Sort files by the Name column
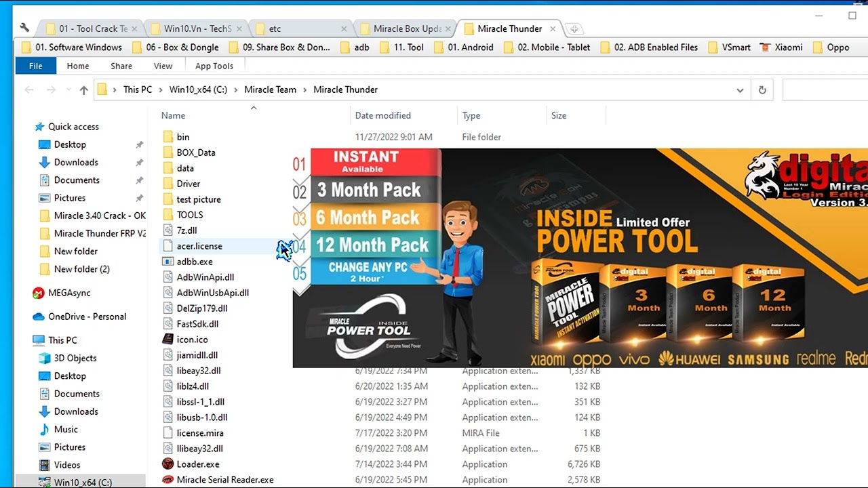Screen dimensions: 868x488 pyautogui.click(x=173, y=116)
